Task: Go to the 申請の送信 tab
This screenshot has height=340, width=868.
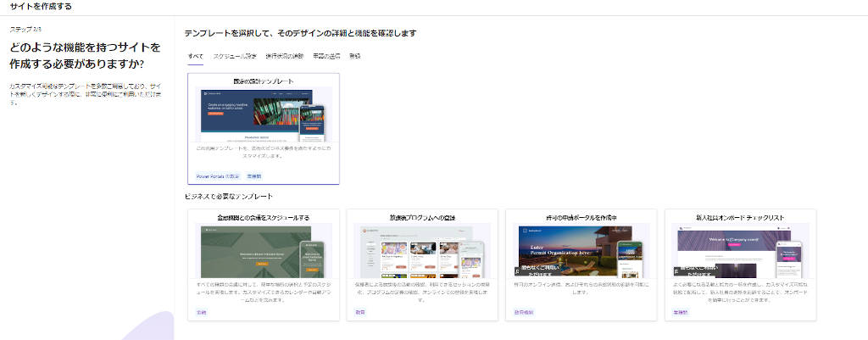Action: pyautogui.click(x=325, y=56)
